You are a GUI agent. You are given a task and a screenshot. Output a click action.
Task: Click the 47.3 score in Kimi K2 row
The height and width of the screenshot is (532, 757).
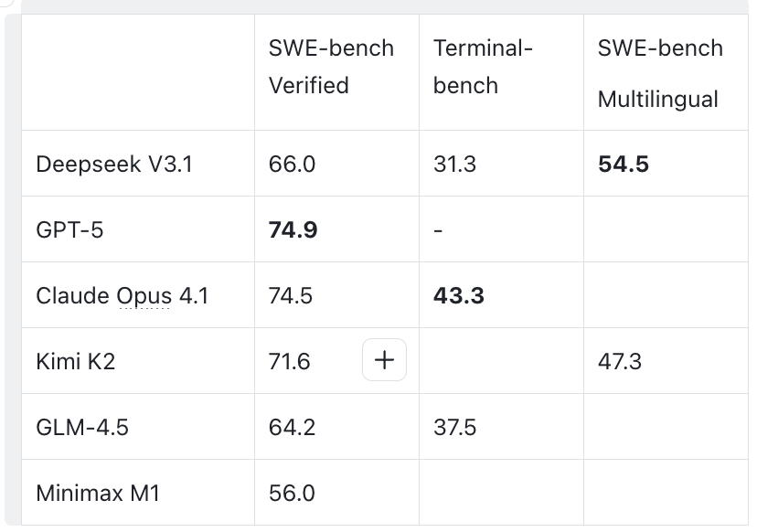(620, 362)
